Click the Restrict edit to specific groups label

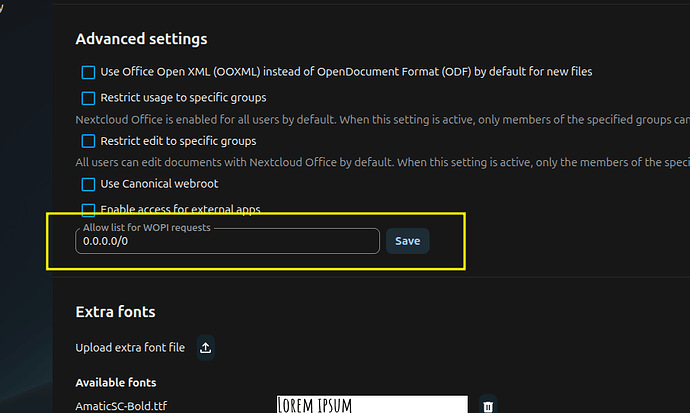coord(178,141)
